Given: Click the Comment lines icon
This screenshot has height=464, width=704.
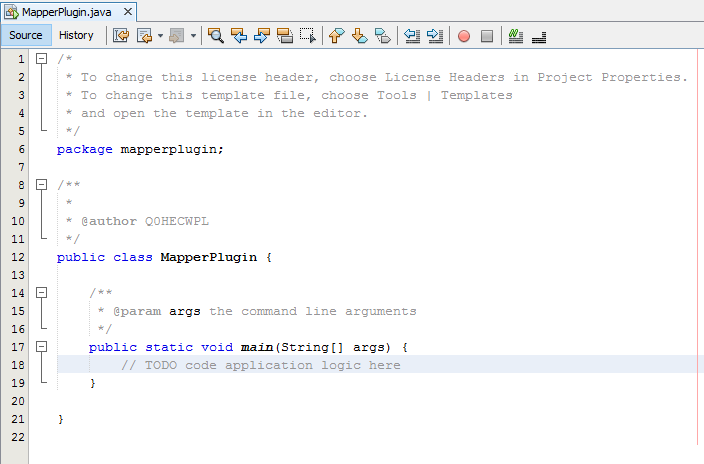Looking at the screenshot, I should 515,35.
